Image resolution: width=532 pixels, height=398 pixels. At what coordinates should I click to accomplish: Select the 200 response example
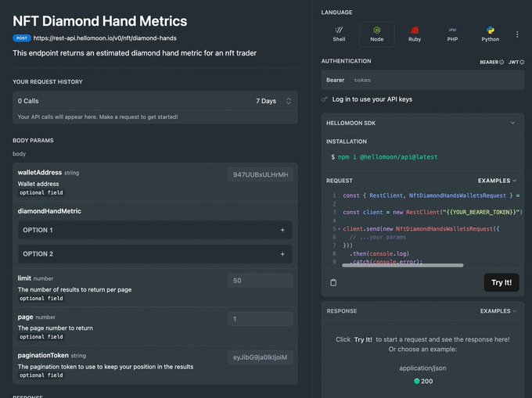[423, 381]
